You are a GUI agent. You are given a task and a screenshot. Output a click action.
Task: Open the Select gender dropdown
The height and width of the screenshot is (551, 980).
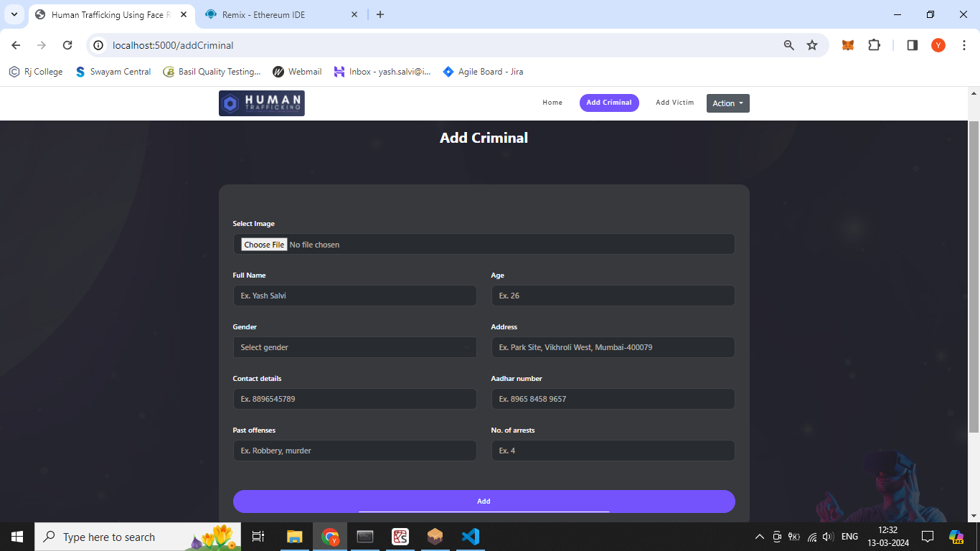coord(354,347)
